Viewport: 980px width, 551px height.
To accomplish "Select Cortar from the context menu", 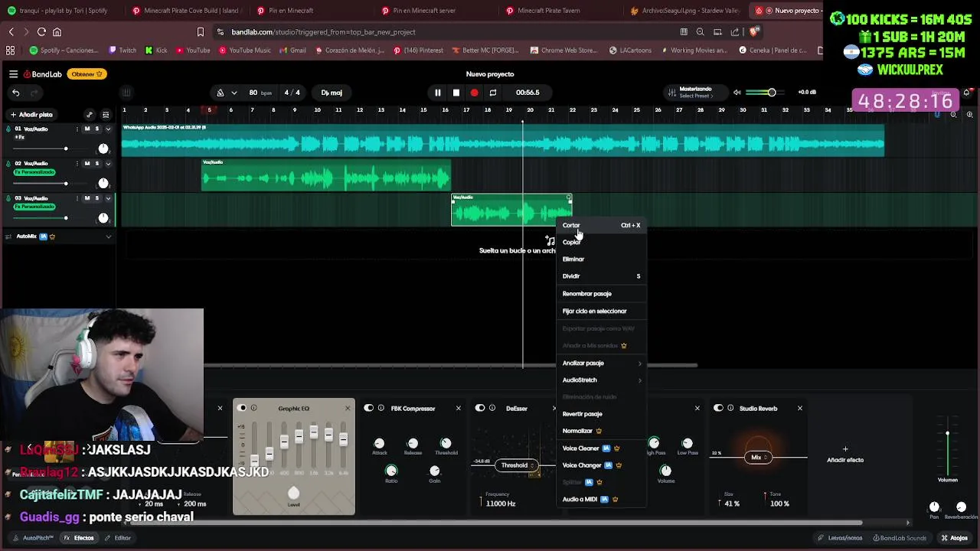I will coord(601,225).
